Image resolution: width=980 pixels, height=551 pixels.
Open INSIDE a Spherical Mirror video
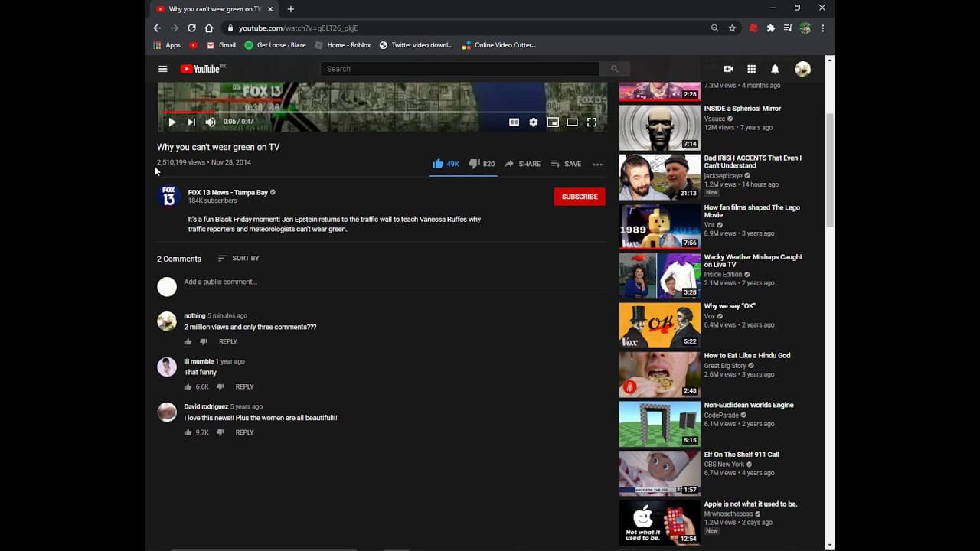click(743, 109)
